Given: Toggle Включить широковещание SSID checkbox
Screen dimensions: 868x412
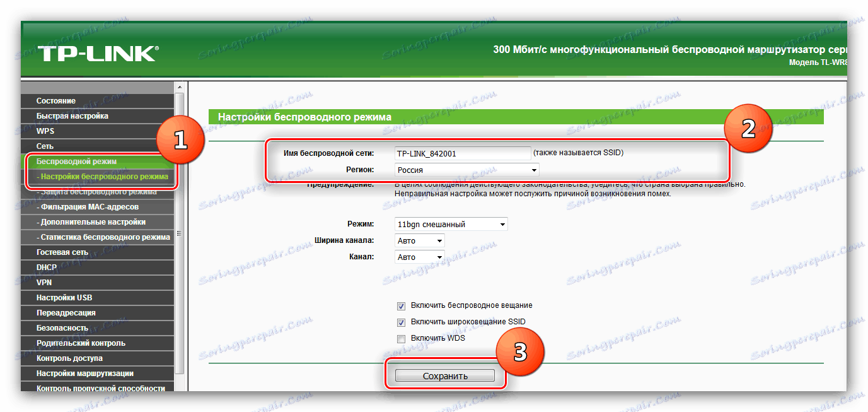Looking at the screenshot, I should click(402, 322).
